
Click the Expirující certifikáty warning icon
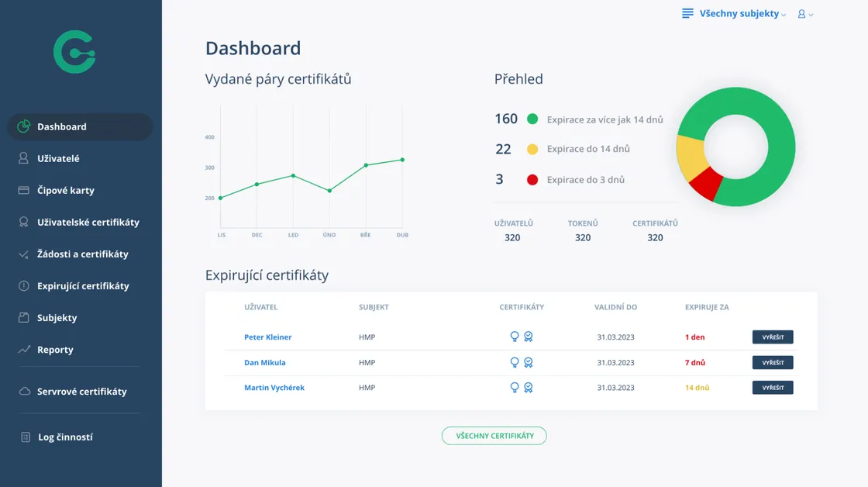coord(23,286)
